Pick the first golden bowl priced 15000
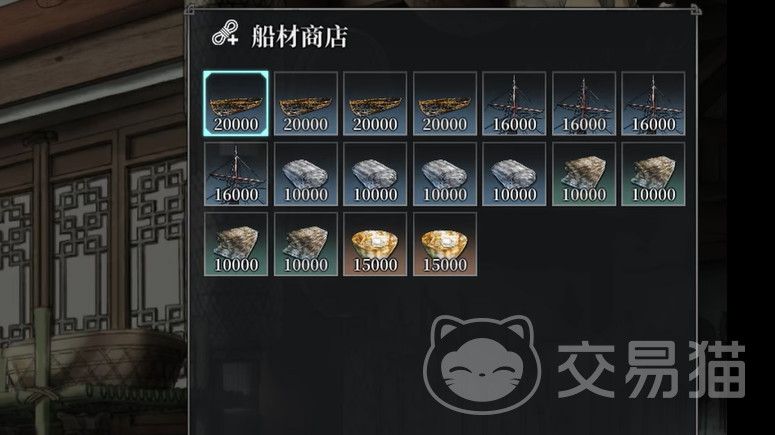 click(375, 244)
